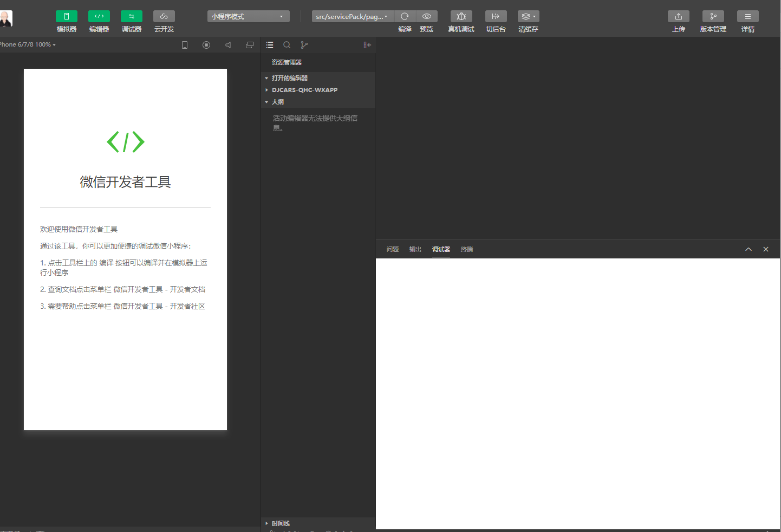Open the 详情 details panel
Image resolution: width=781 pixels, height=532 pixels.
[x=748, y=16]
